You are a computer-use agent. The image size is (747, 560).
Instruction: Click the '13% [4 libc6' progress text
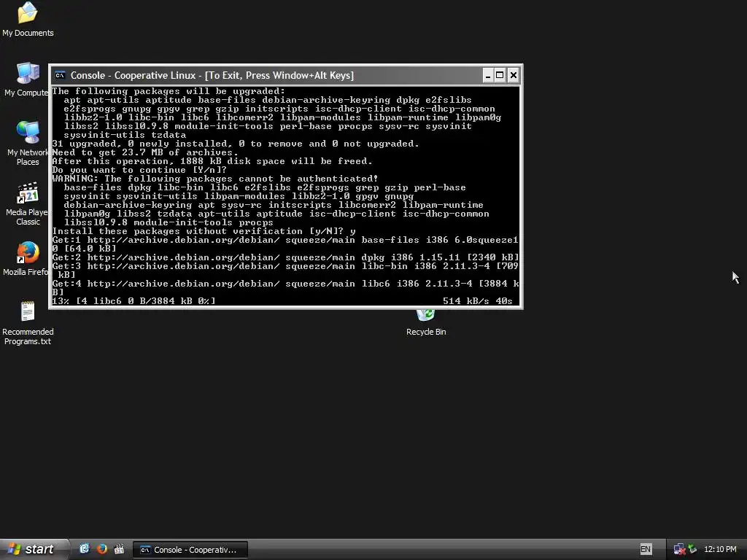134,301
